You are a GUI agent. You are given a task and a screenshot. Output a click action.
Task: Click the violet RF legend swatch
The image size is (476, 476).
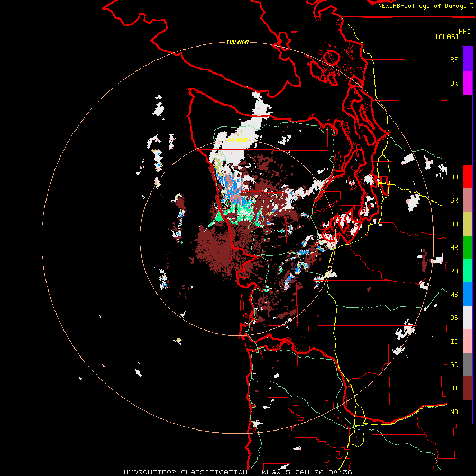click(467, 59)
